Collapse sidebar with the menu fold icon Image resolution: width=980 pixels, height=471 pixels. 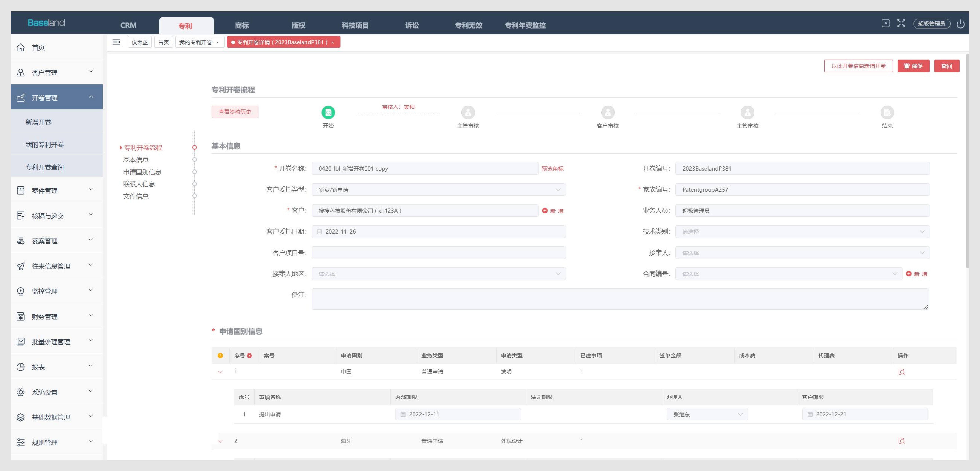pos(116,42)
